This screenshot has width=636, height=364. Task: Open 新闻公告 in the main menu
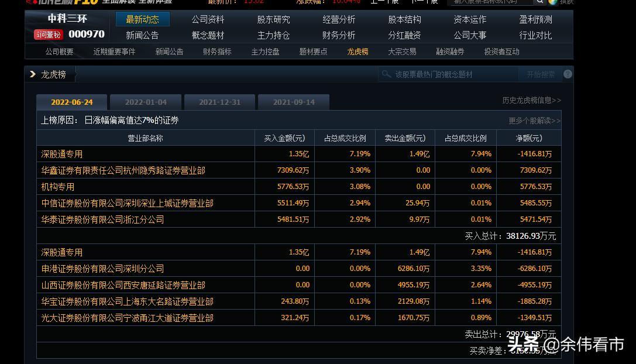coord(142,35)
